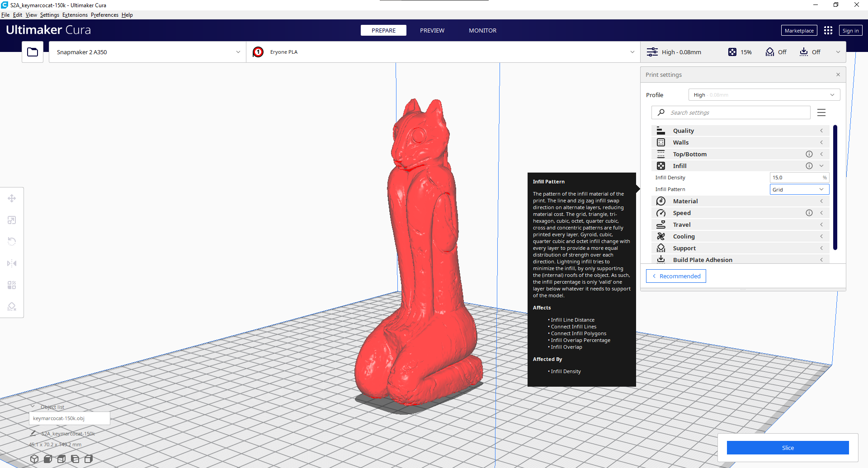868x468 pixels.
Task: Open the application switcher grid icon
Action: click(828, 30)
